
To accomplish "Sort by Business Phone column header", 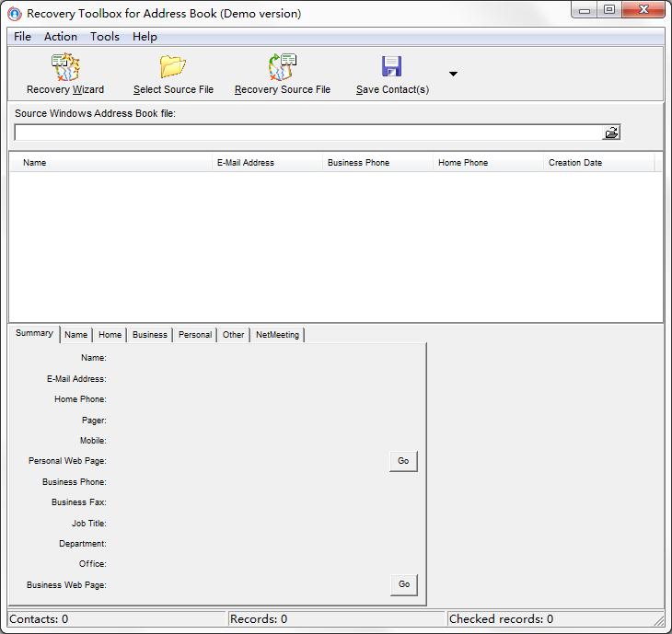I will coord(377,163).
